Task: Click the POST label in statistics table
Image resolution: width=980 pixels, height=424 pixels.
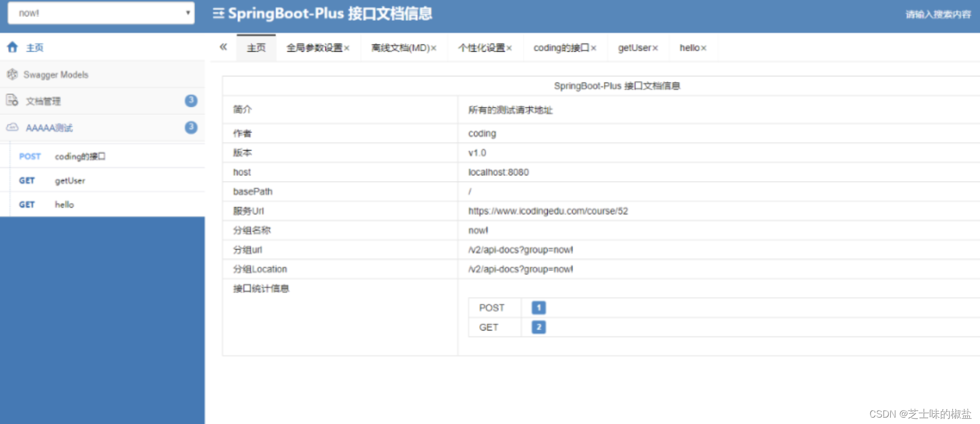Action: (492, 308)
